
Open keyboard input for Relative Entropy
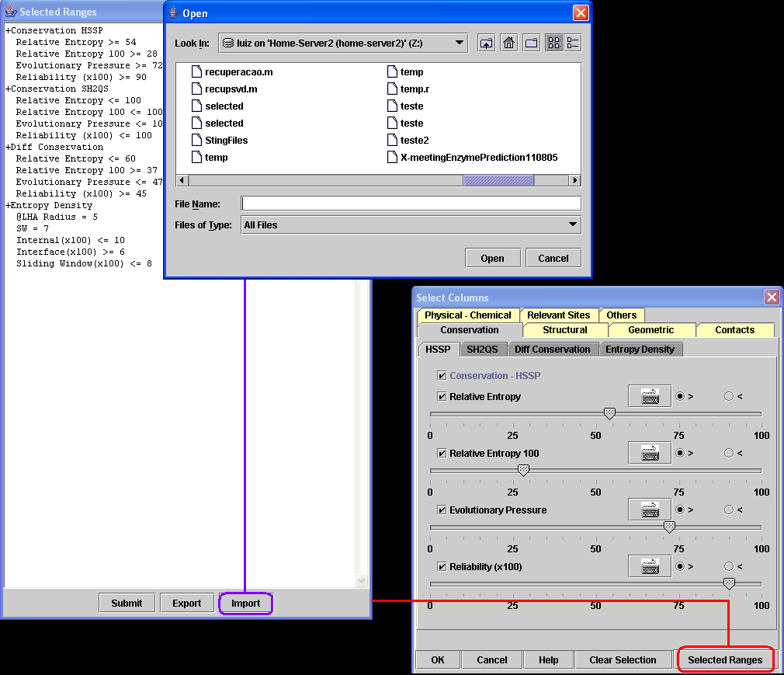click(650, 396)
